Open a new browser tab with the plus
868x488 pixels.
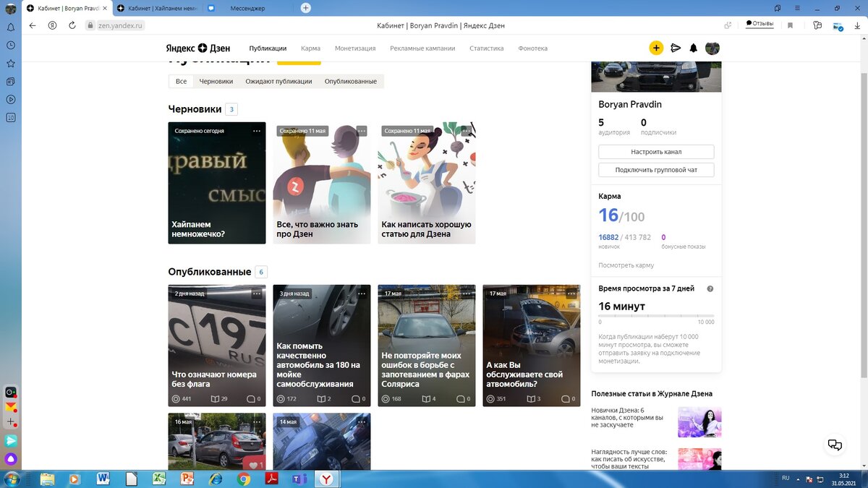pos(305,8)
